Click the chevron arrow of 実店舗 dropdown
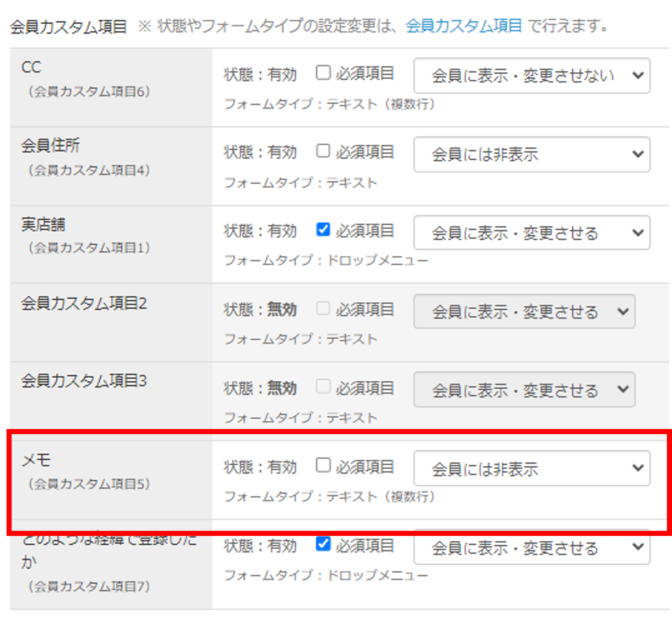The height and width of the screenshot is (625, 672). 638,233
